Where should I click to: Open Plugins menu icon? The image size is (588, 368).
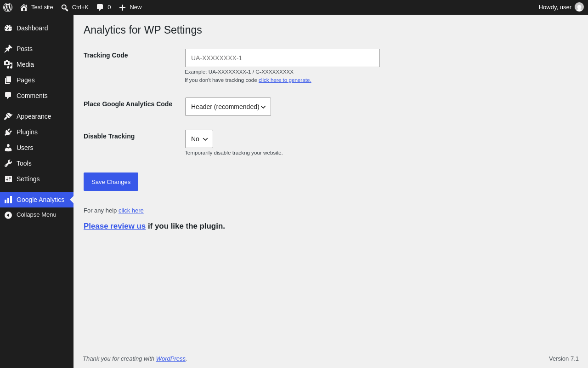click(8, 132)
